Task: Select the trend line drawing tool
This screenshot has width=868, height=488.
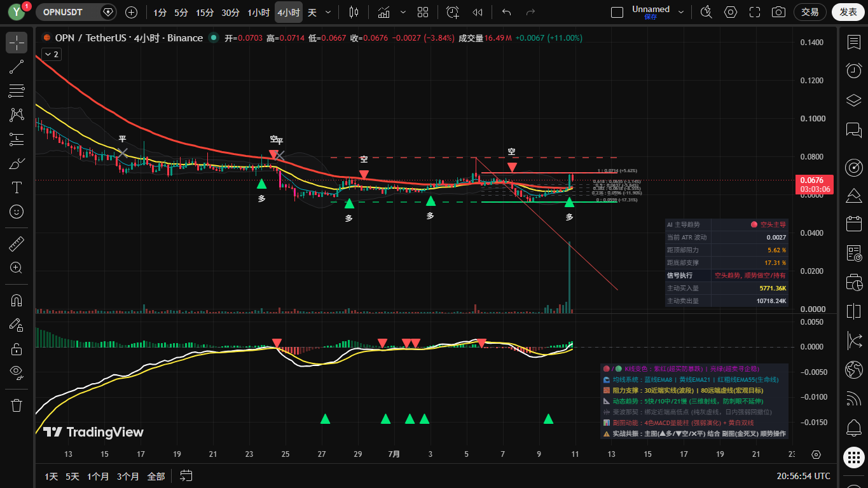Action: click(17, 67)
